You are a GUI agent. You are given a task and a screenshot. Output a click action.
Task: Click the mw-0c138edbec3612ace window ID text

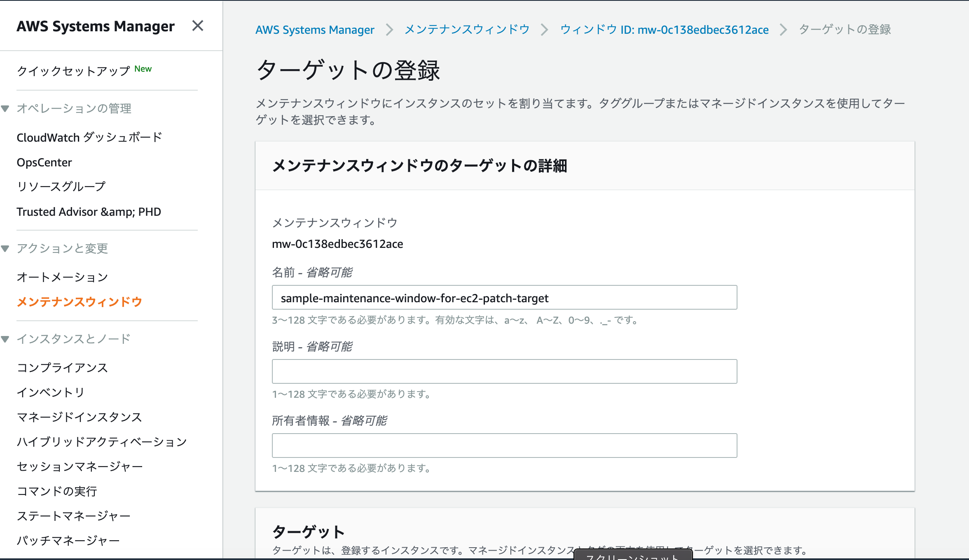tap(337, 244)
